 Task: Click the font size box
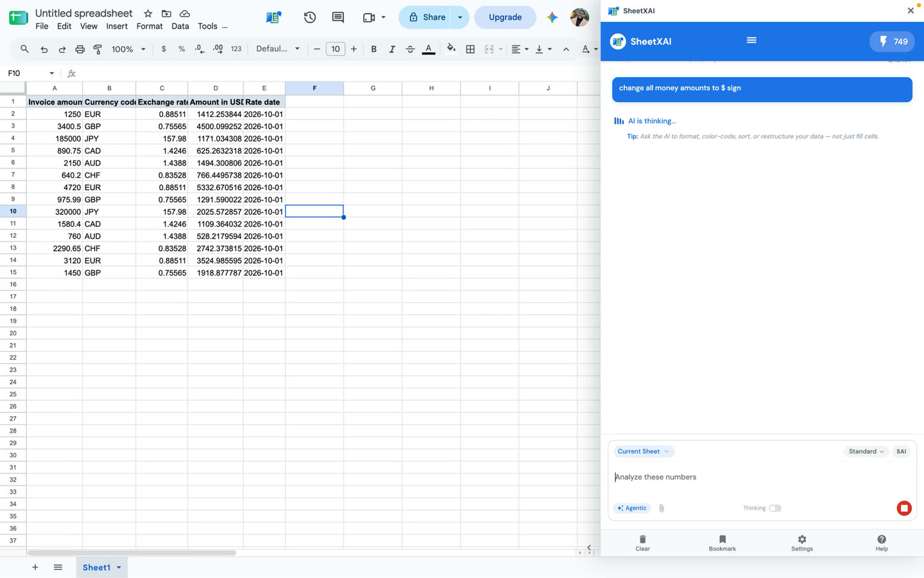pos(335,49)
